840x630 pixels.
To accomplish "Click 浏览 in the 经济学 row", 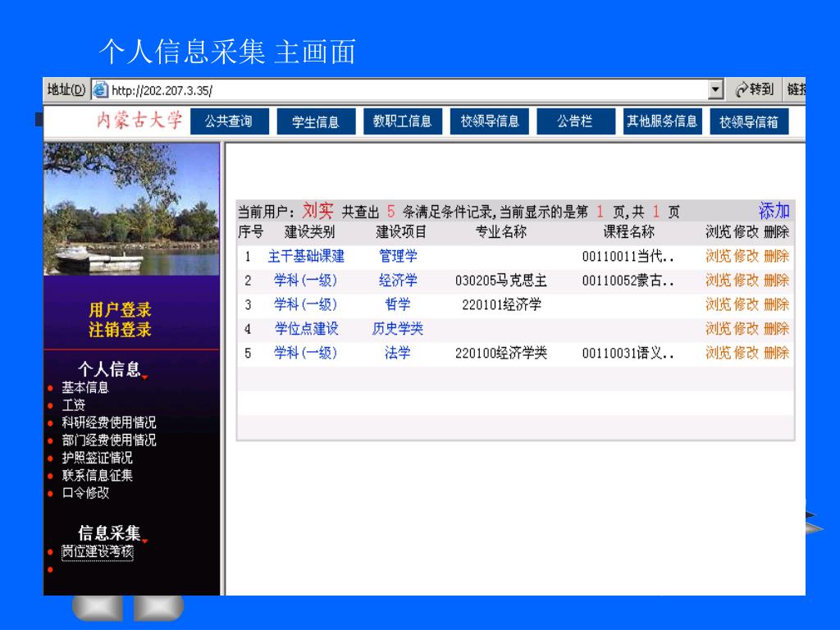I will click(718, 281).
